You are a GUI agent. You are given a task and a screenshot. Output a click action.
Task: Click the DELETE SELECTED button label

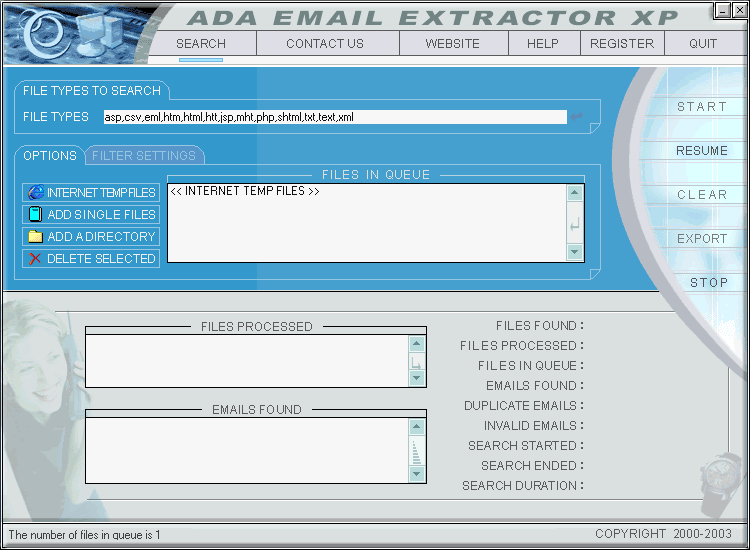point(101,259)
